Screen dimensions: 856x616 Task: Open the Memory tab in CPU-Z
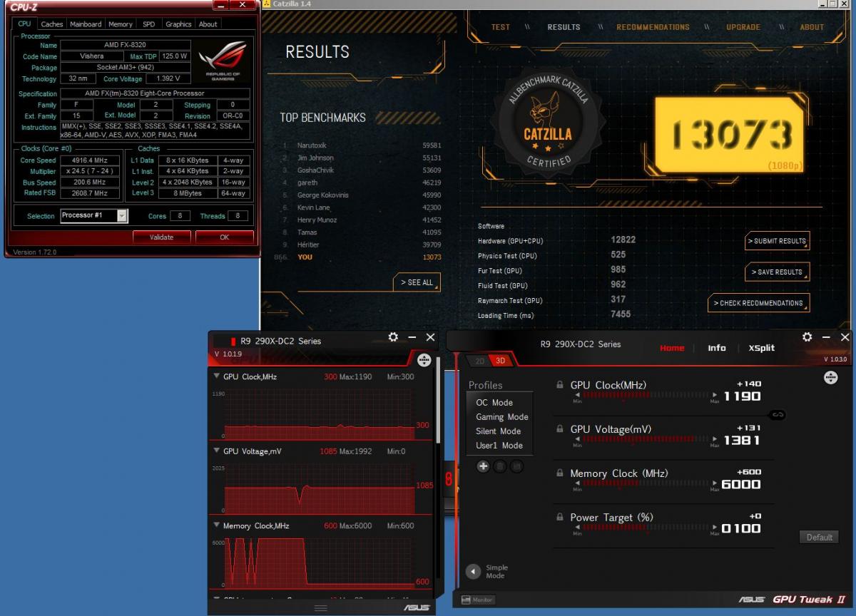click(121, 24)
